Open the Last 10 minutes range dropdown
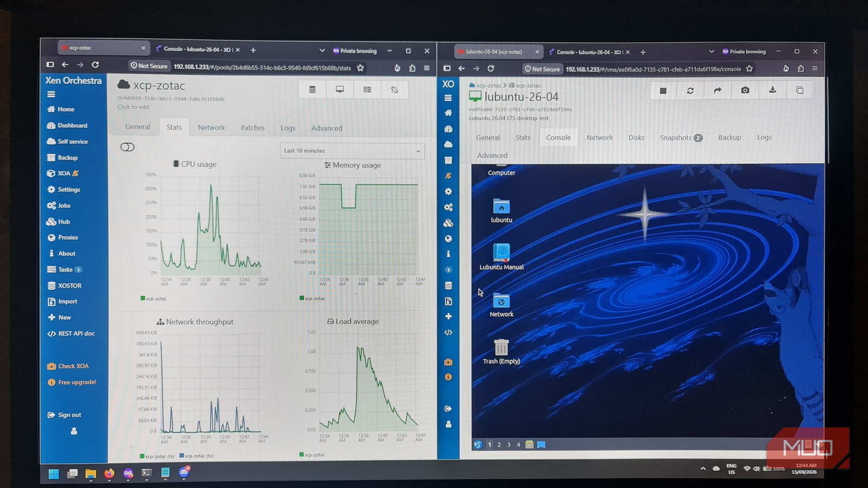This screenshot has width=868, height=488. click(352, 151)
